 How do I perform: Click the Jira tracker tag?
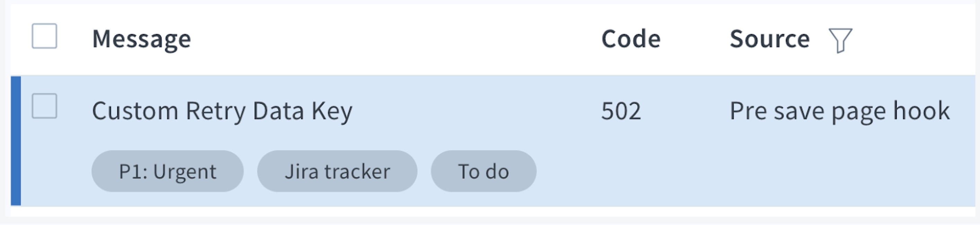337,171
